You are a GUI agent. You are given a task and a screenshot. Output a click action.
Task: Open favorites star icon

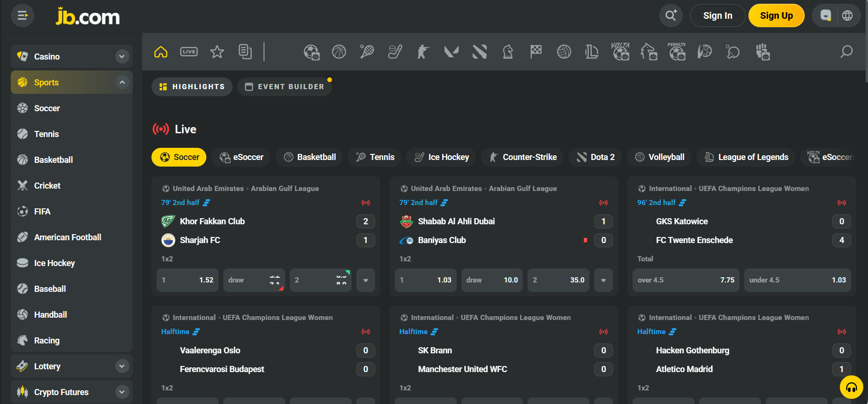[x=217, y=52]
